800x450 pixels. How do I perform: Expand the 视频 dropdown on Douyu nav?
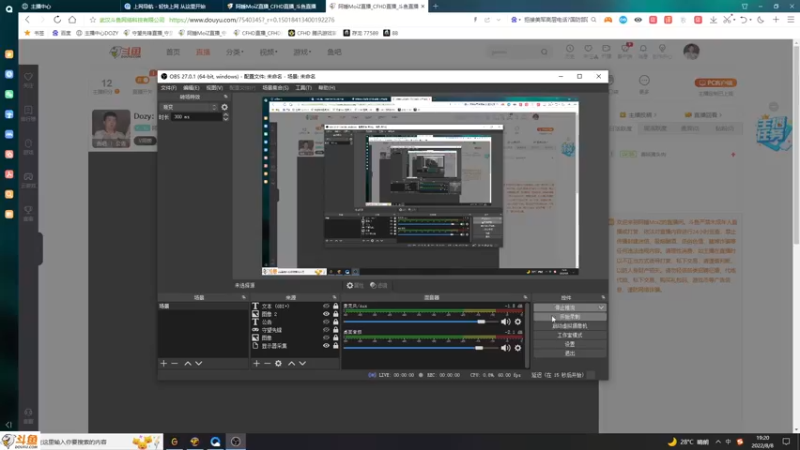[268, 52]
